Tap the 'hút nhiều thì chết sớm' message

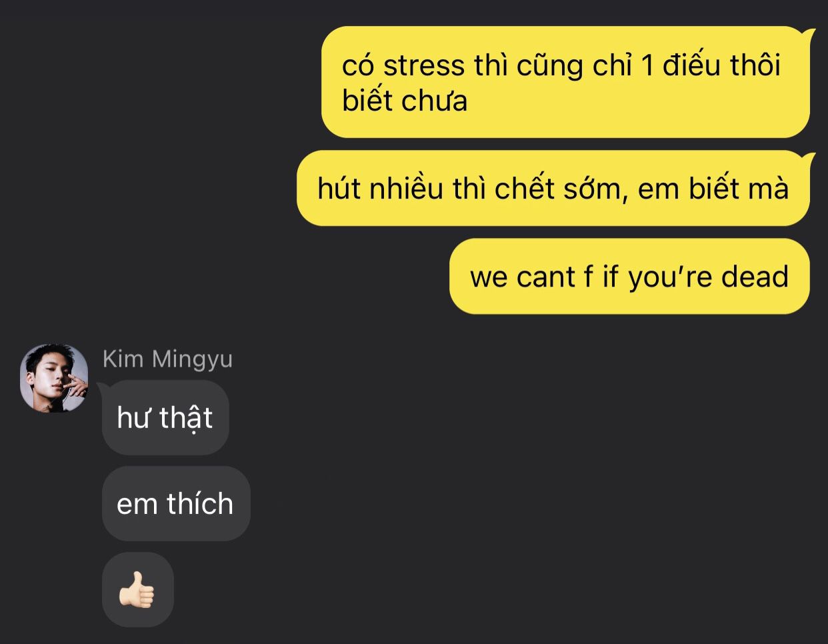point(553,189)
